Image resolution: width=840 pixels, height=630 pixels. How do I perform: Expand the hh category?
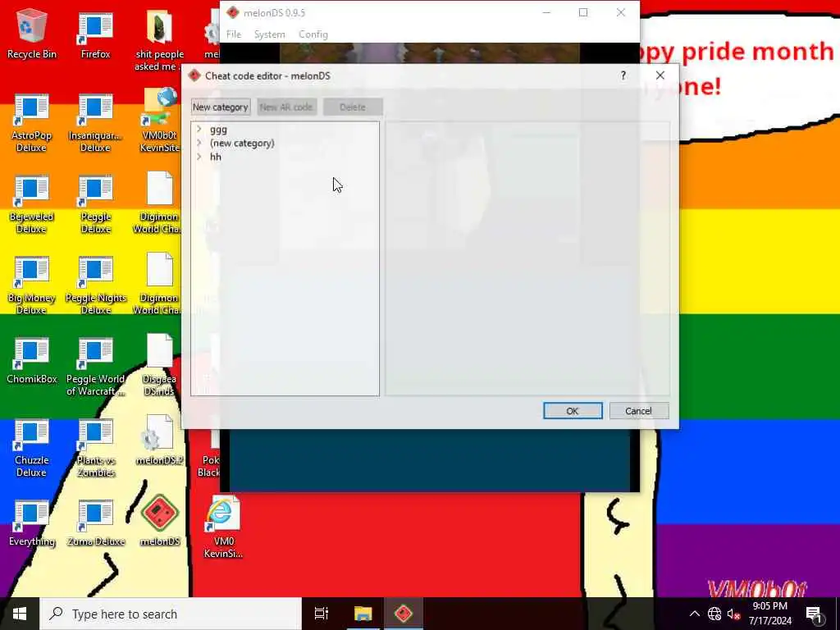click(199, 157)
